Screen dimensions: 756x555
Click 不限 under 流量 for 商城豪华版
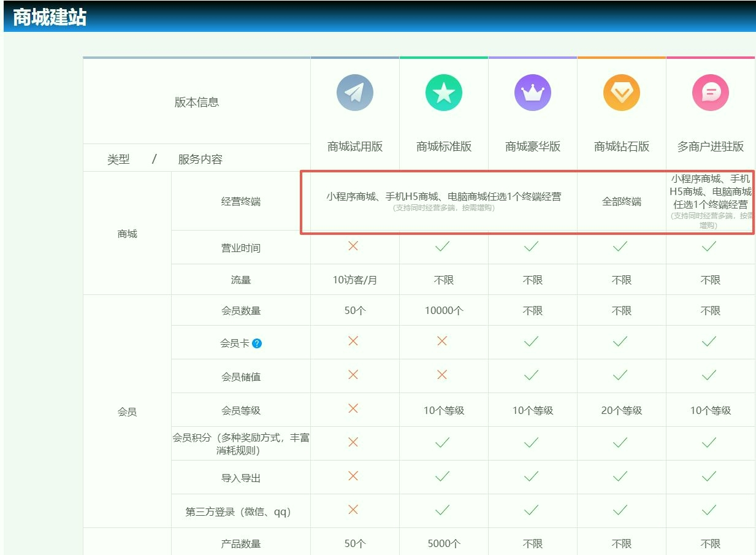coord(532,279)
